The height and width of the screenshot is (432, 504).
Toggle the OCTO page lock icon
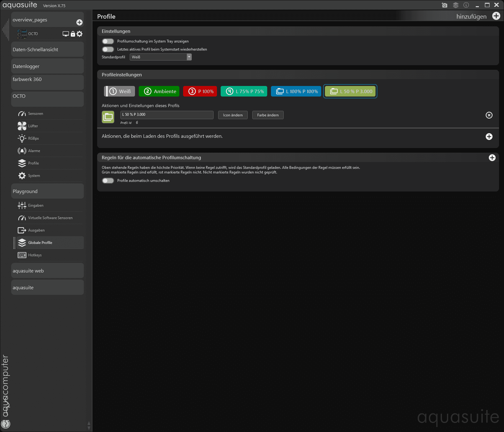pyautogui.click(x=73, y=34)
